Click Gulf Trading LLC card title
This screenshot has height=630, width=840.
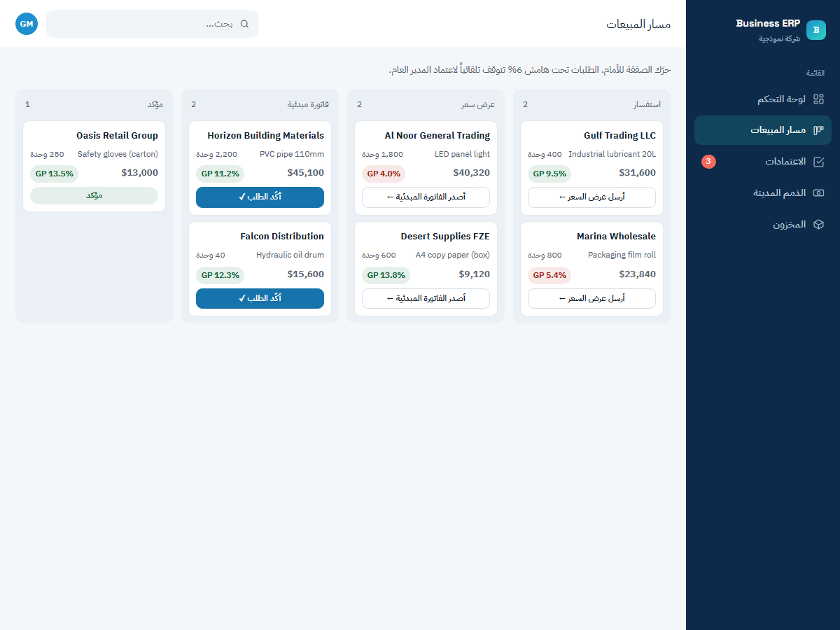click(619, 136)
